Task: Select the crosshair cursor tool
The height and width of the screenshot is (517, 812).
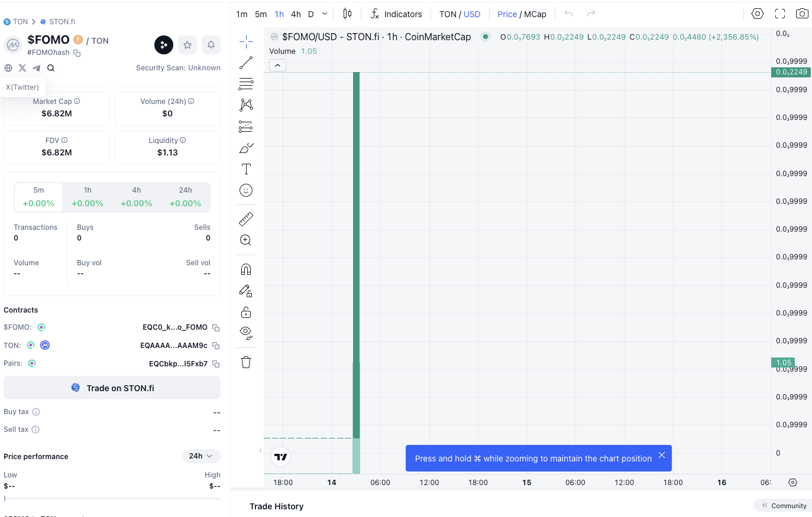Action: click(246, 41)
